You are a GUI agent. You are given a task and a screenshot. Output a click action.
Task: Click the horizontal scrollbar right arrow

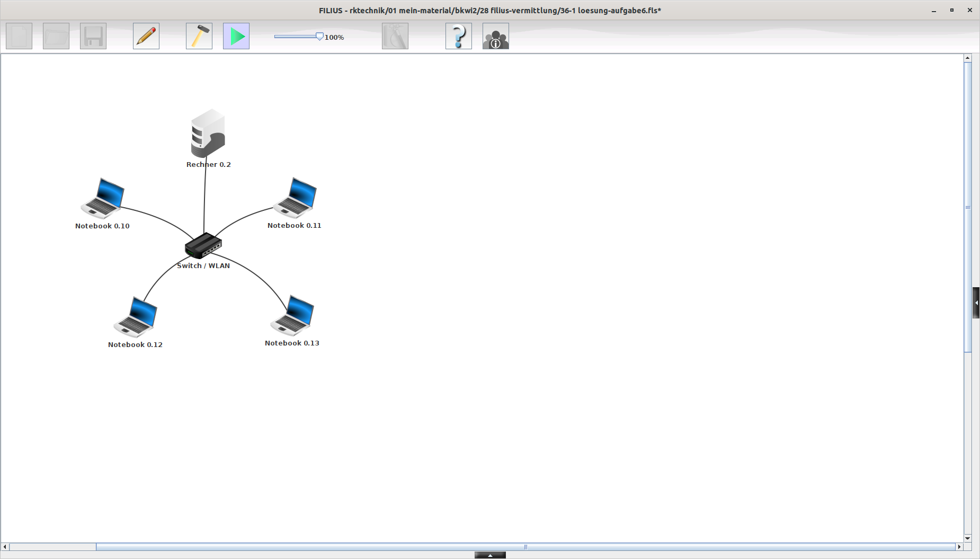[x=959, y=546]
